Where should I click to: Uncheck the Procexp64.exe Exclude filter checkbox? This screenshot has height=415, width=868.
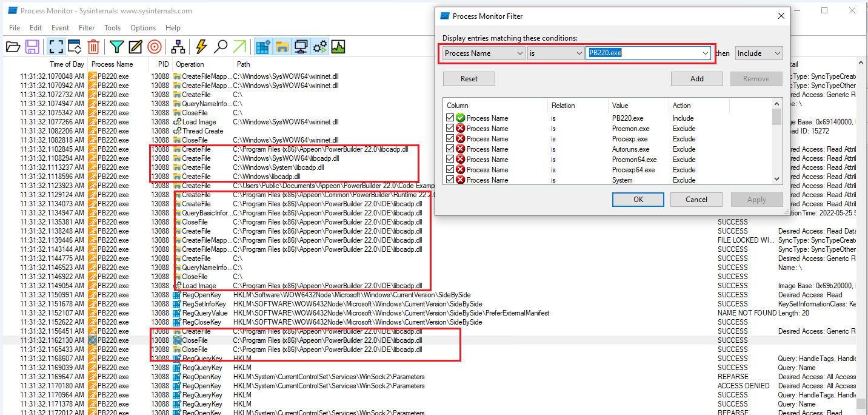450,170
